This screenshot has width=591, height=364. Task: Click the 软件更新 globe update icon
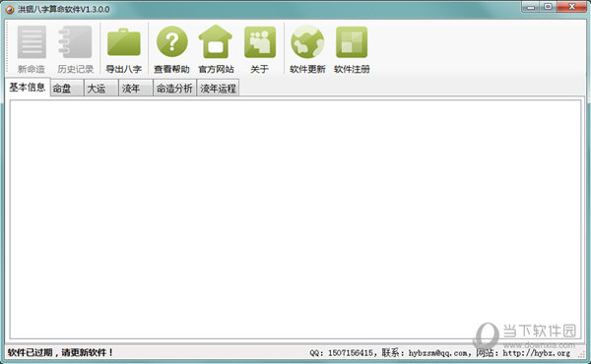point(307,41)
